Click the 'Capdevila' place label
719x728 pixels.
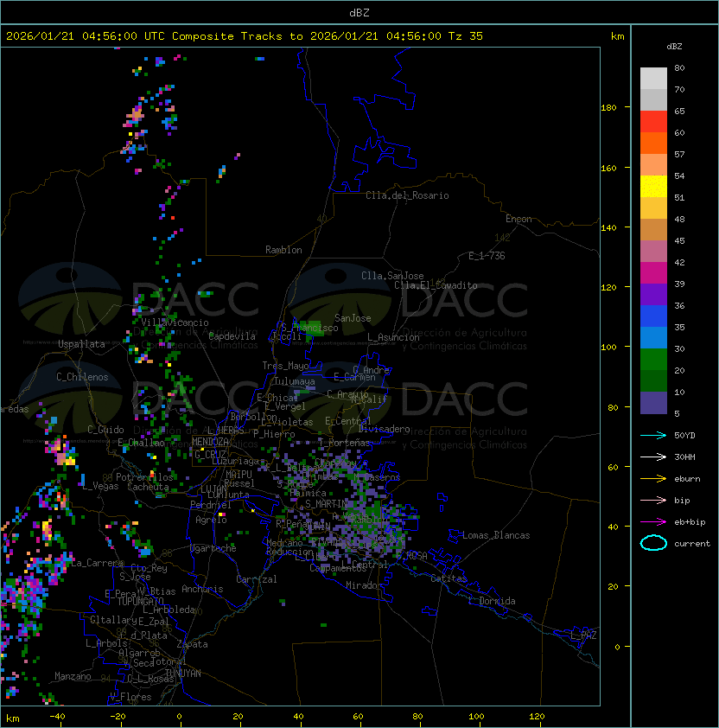tap(232, 336)
